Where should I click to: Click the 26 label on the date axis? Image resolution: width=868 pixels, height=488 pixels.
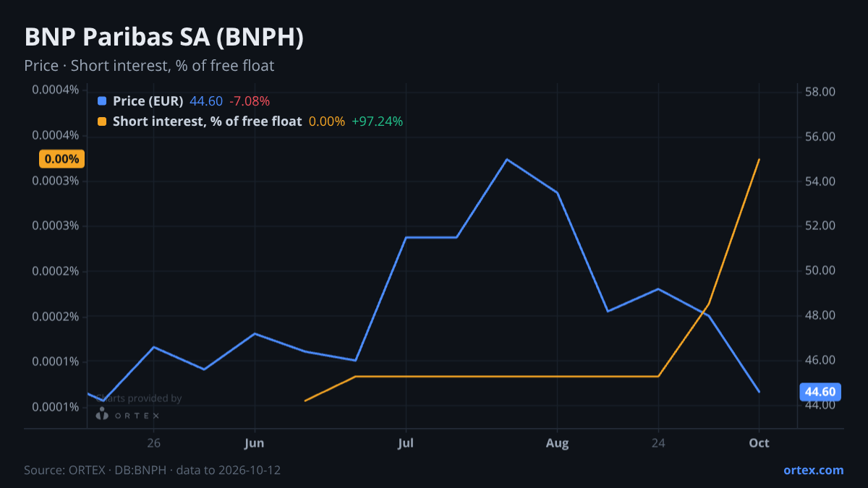(x=153, y=442)
